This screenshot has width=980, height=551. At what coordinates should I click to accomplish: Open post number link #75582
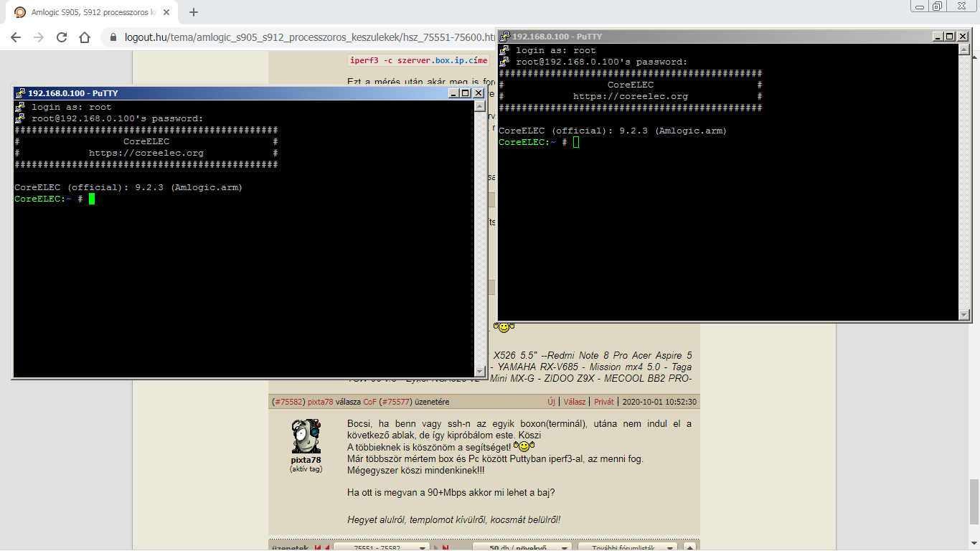288,402
